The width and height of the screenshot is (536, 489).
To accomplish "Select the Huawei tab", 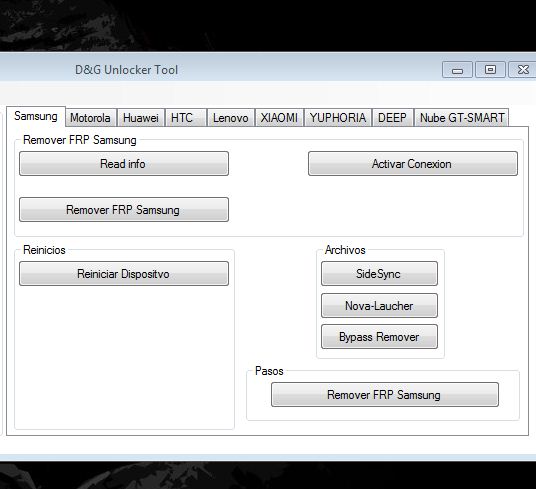I will point(141,118).
